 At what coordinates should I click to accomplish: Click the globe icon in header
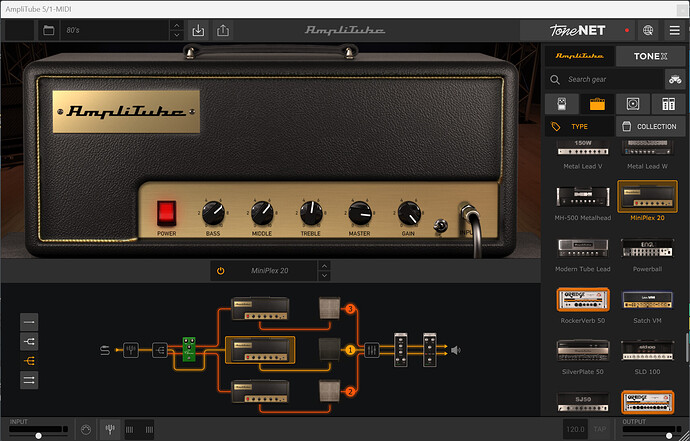click(648, 30)
